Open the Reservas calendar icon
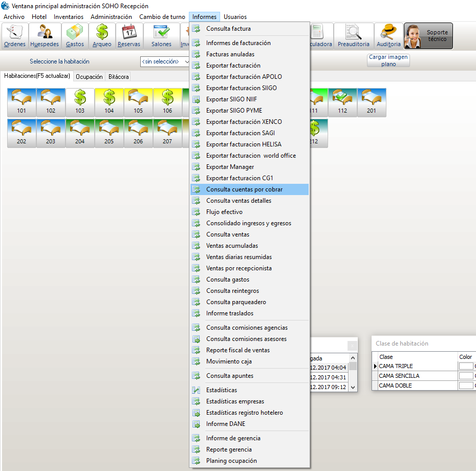The height and width of the screenshot is (471, 476). (129, 36)
